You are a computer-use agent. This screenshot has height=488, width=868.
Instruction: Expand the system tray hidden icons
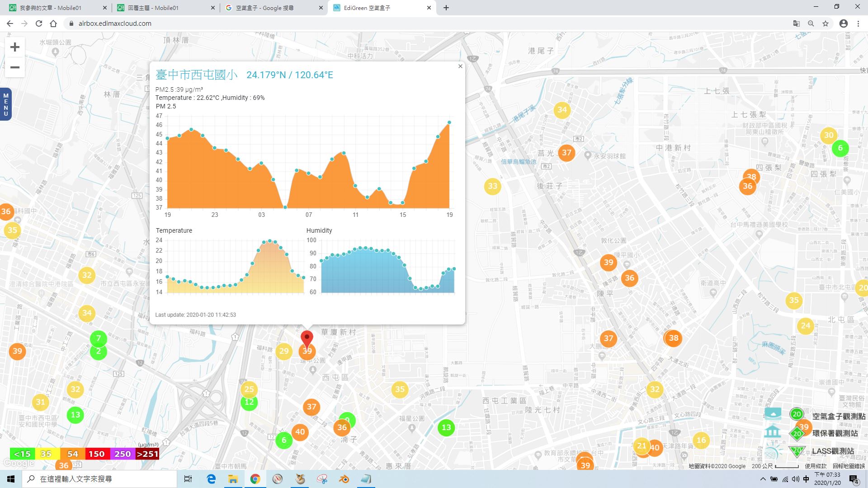click(763, 479)
